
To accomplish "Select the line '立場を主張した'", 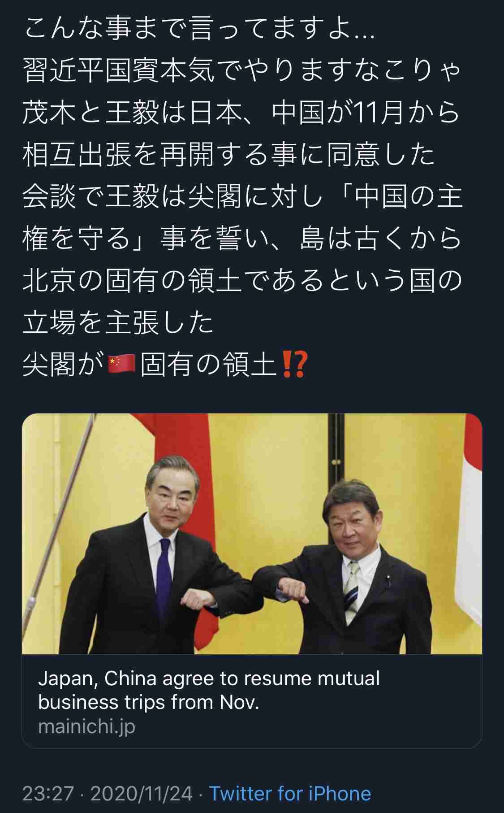I will coord(118,322).
